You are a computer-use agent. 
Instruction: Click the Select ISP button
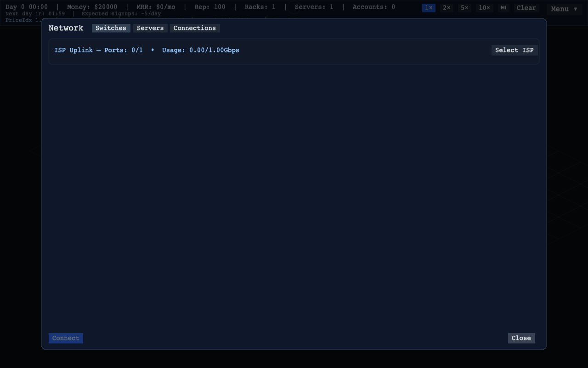pos(514,50)
